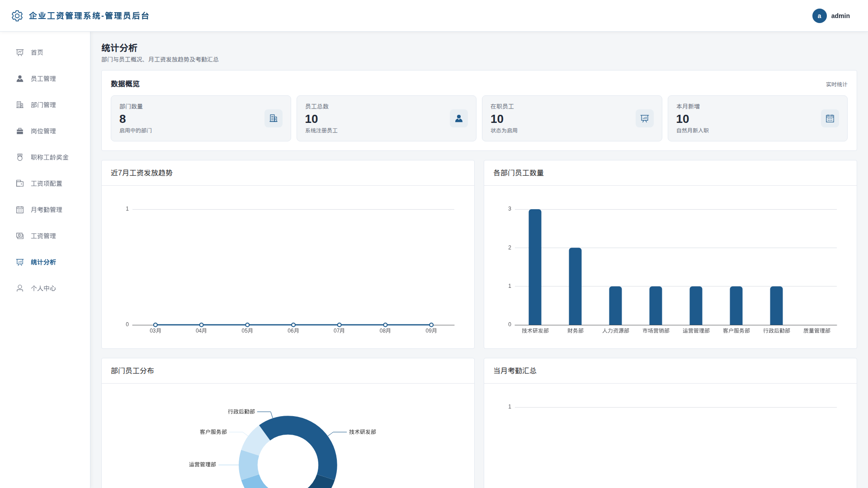Go to 个人中心 menu item
The width and height of the screenshot is (868, 488).
coord(45,288)
